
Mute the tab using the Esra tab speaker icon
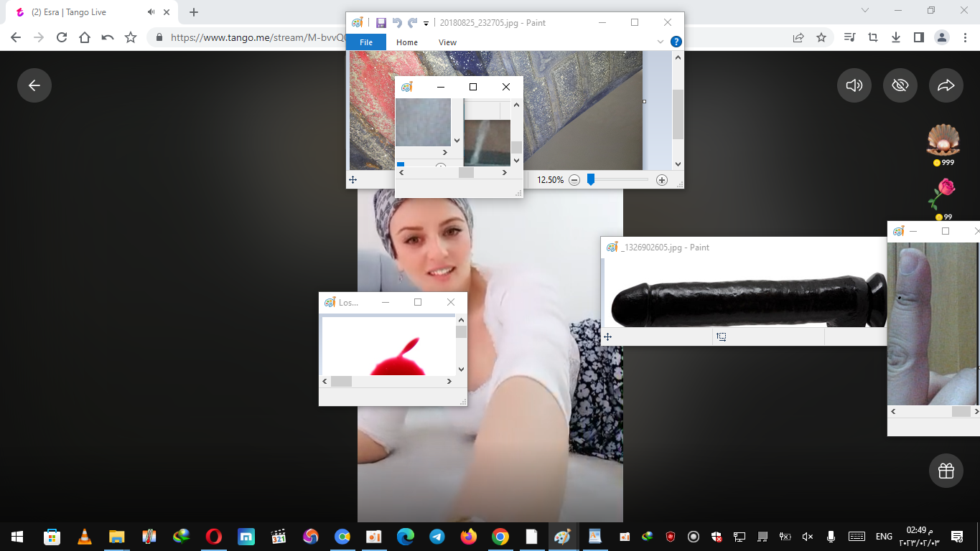[x=151, y=12]
